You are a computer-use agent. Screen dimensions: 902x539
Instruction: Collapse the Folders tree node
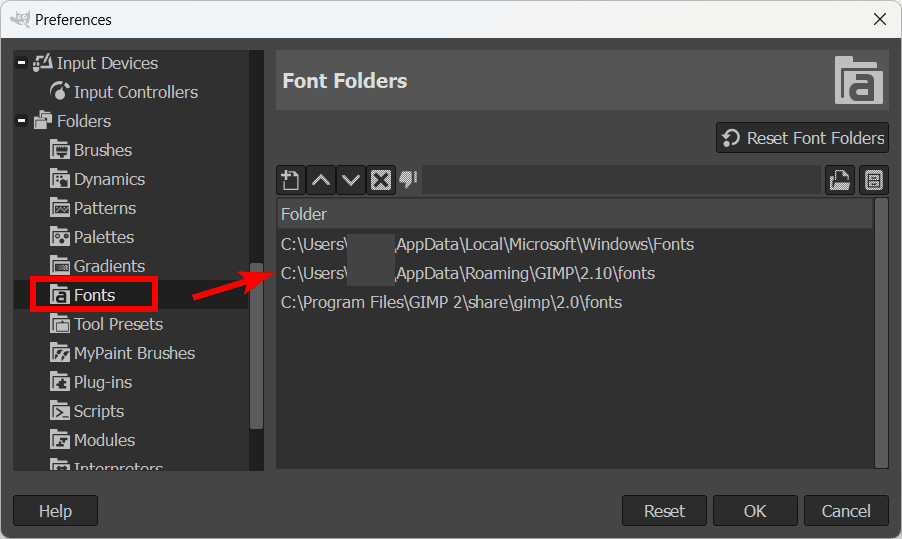pos(21,121)
